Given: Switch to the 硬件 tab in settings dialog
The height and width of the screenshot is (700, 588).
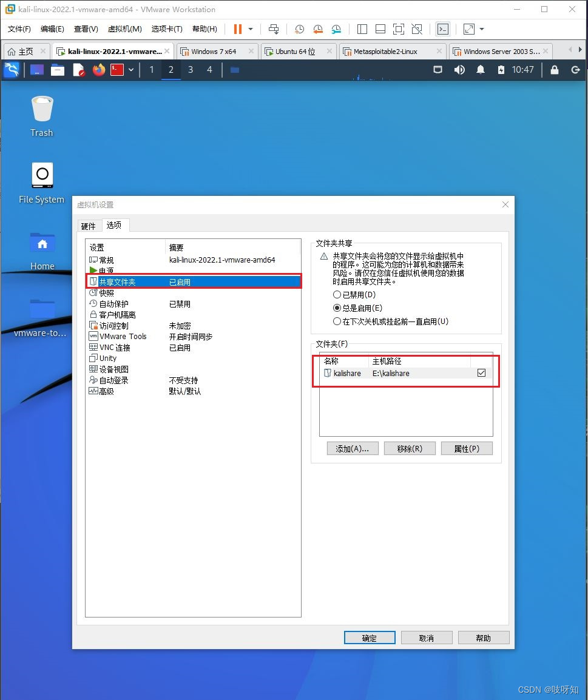Looking at the screenshot, I should coord(89,226).
